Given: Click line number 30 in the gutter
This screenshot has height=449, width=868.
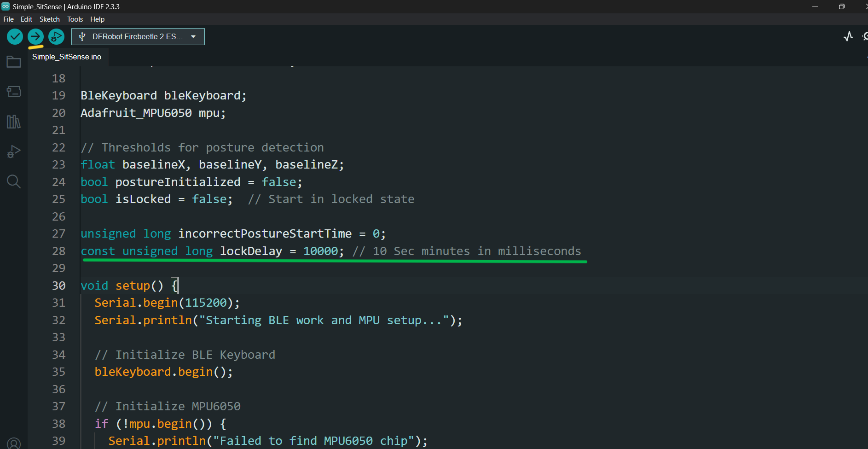Looking at the screenshot, I should click(58, 286).
